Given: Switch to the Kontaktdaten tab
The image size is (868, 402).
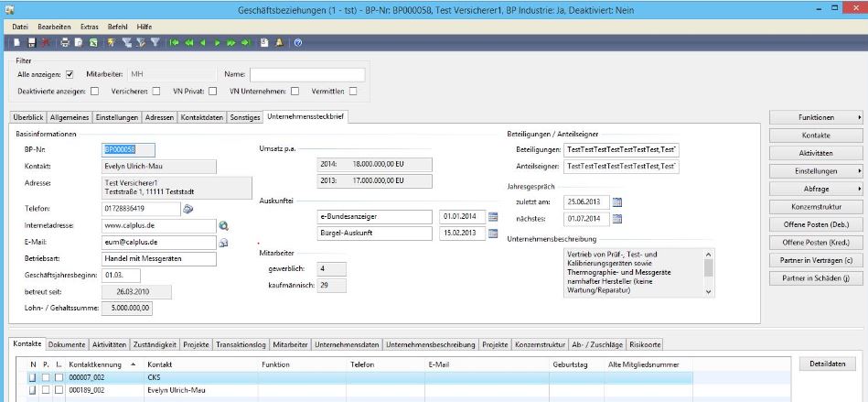Looking at the screenshot, I should pos(202,117).
